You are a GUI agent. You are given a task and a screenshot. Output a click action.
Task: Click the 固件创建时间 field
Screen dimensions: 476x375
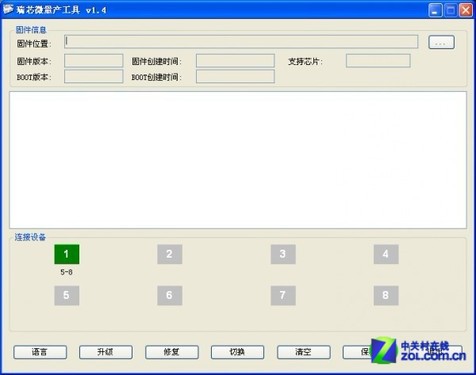(235, 61)
